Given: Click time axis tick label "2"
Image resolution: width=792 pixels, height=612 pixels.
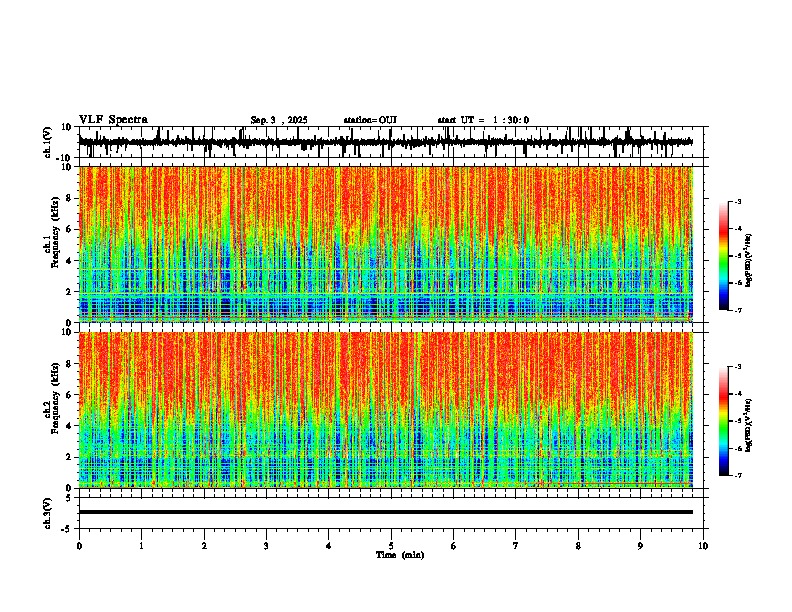Looking at the screenshot, I should click(x=204, y=546).
